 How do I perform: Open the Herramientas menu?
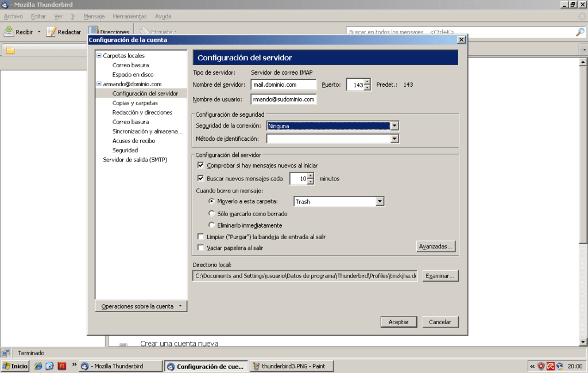(129, 17)
